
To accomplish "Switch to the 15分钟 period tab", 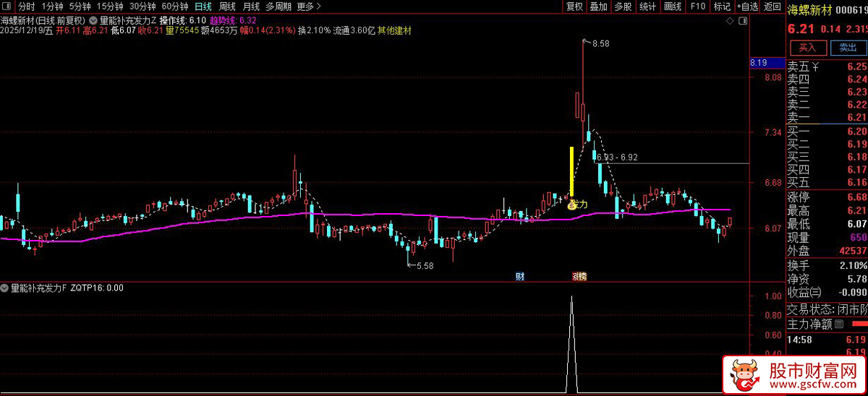I will coord(110,7).
